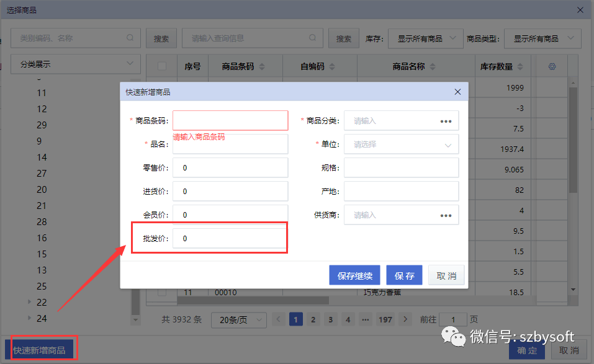This screenshot has height=364, width=594.
Task: Sort by 自编码 column arrows
Action: coord(332,66)
